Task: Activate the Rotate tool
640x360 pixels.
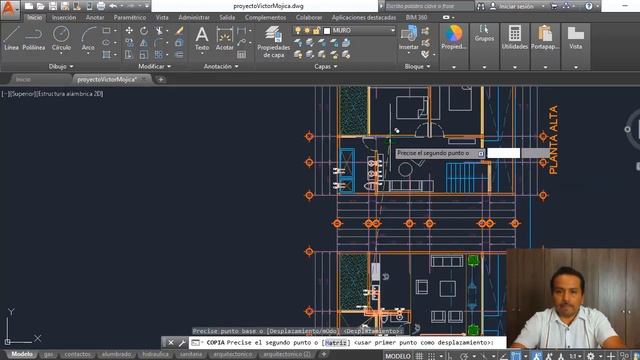Action: [144, 31]
